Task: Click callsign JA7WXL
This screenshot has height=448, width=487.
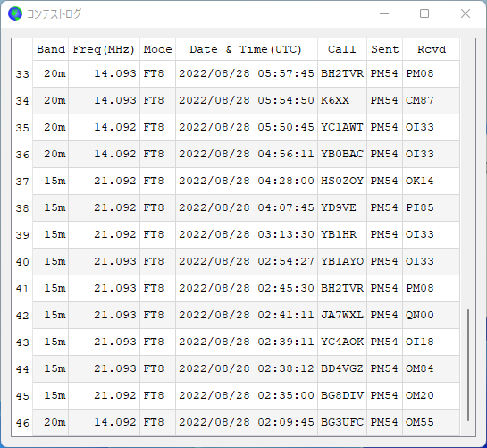Action: coord(342,315)
